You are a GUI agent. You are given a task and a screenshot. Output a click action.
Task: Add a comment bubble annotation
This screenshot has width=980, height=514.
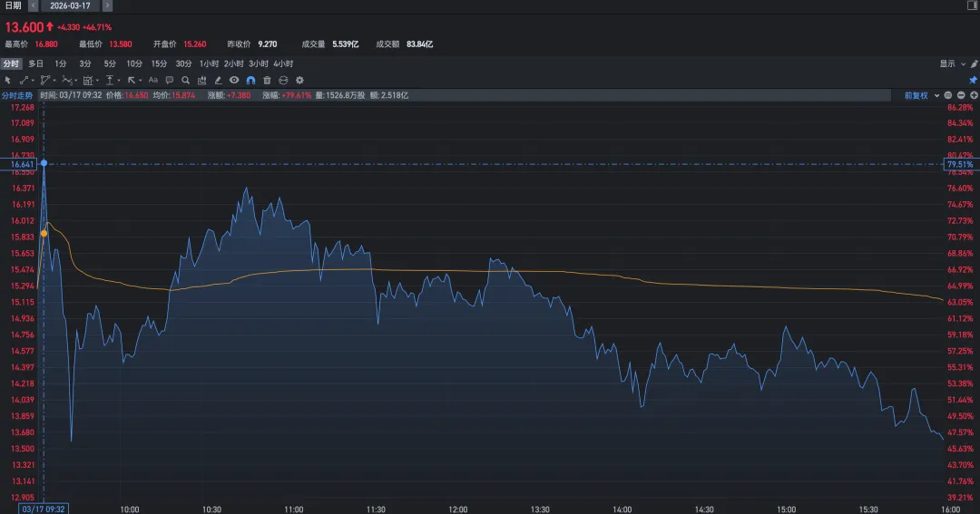(170, 80)
